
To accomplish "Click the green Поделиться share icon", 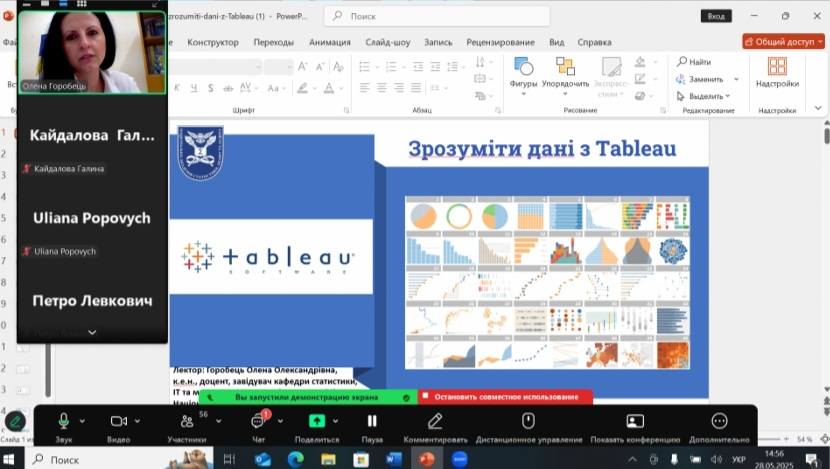I will click(x=316, y=421).
